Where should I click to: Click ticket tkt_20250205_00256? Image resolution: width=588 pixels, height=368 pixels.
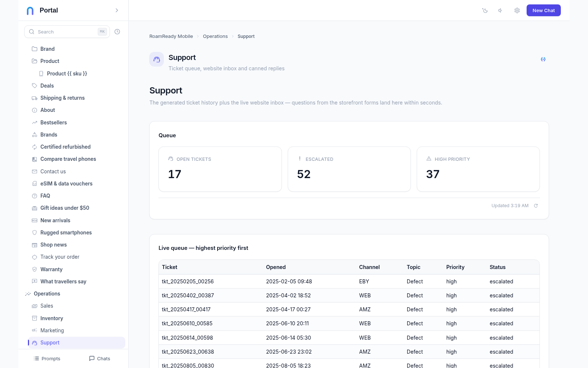(x=188, y=282)
